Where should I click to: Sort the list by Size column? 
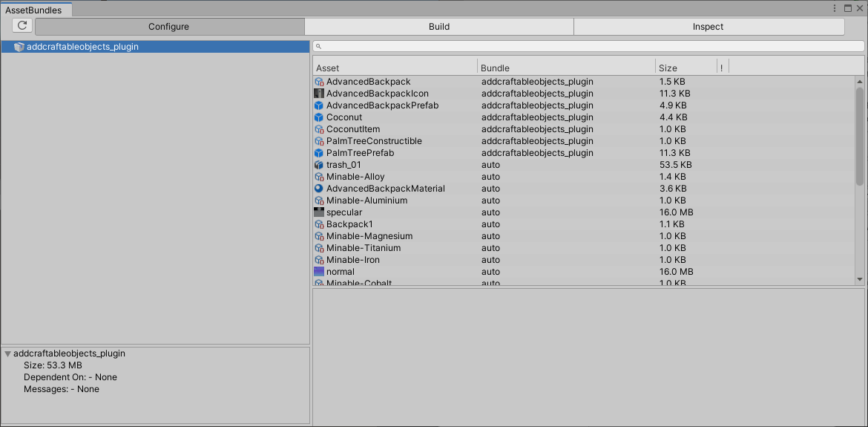click(686, 68)
